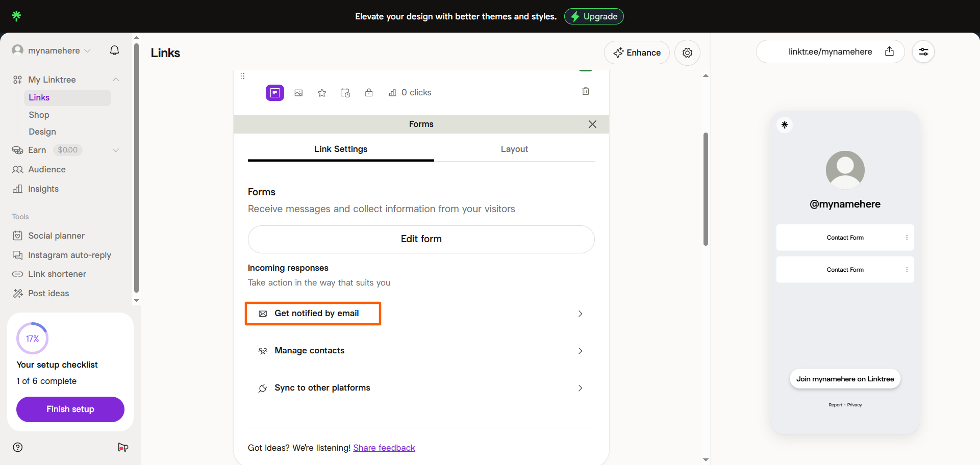Close the Forms panel
The height and width of the screenshot is (465, 980).
tap(592, 124)
